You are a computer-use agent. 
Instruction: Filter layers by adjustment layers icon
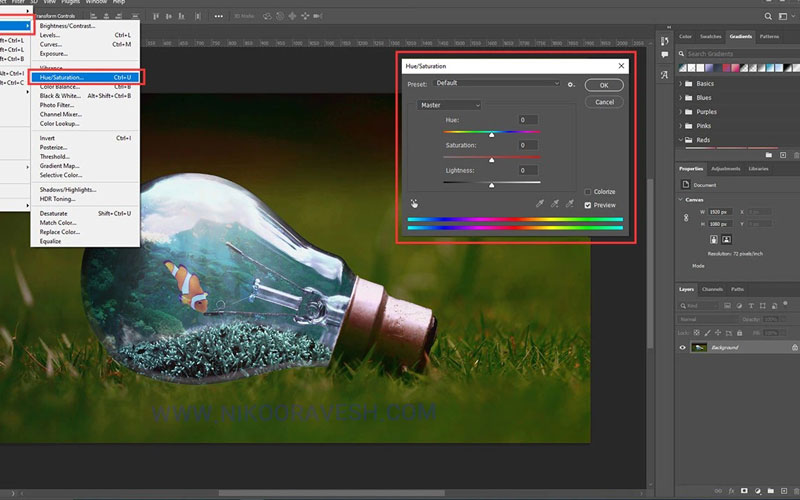pos(740,306)
